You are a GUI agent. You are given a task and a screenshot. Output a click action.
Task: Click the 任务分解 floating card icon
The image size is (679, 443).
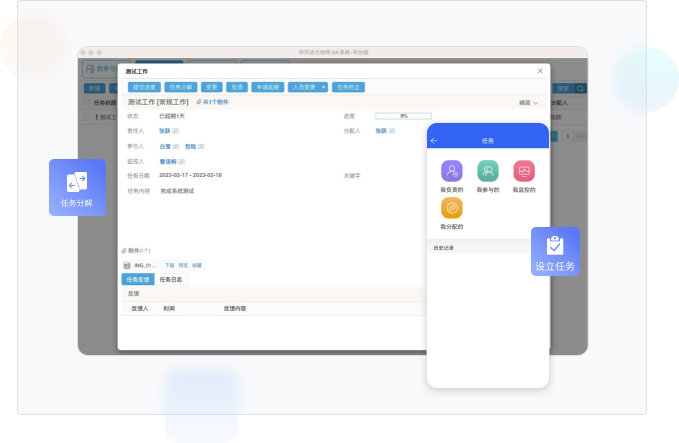click(x=77, y=182)
